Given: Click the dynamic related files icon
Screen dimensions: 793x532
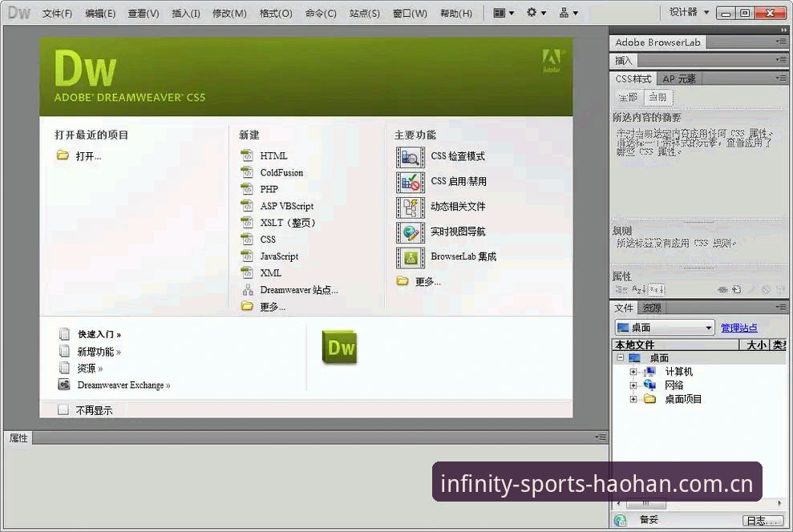Looking at the screenshot, I should 411,208.
